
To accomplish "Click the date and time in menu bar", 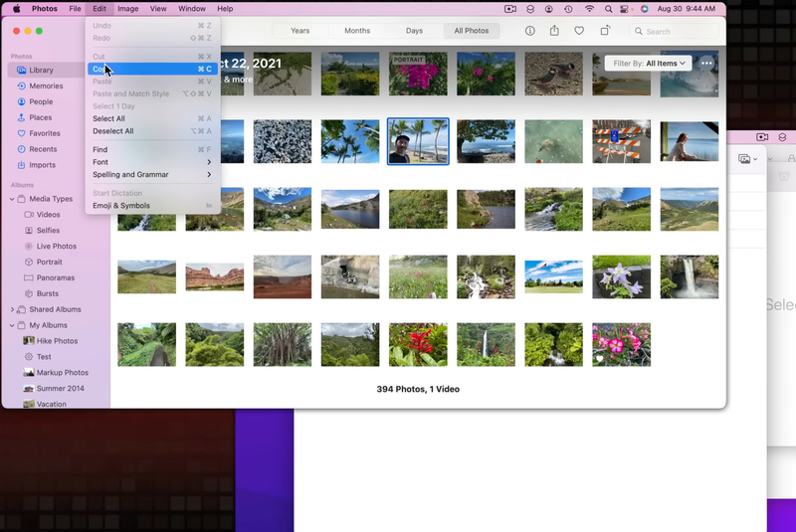I will [686, 9].
